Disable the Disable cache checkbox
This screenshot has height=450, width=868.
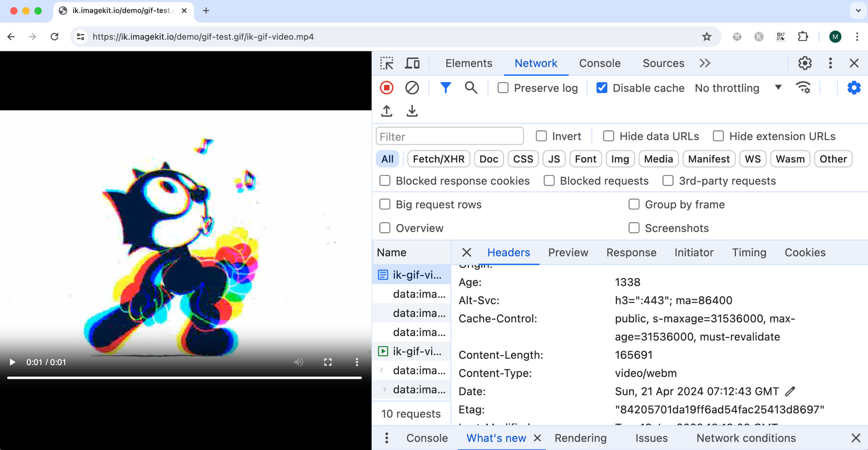[x=602, y=88]
